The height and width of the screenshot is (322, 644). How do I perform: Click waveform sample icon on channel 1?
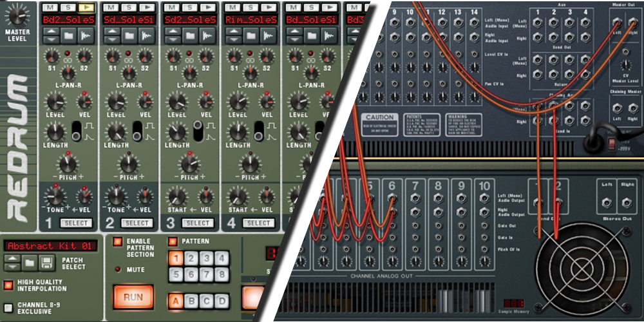pos(86,36)
